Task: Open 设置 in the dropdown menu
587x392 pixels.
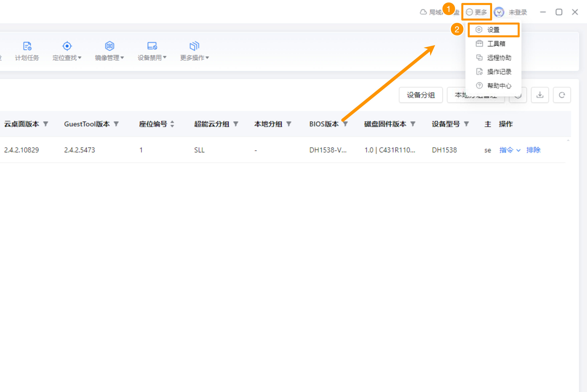Action: pos(493,30)
